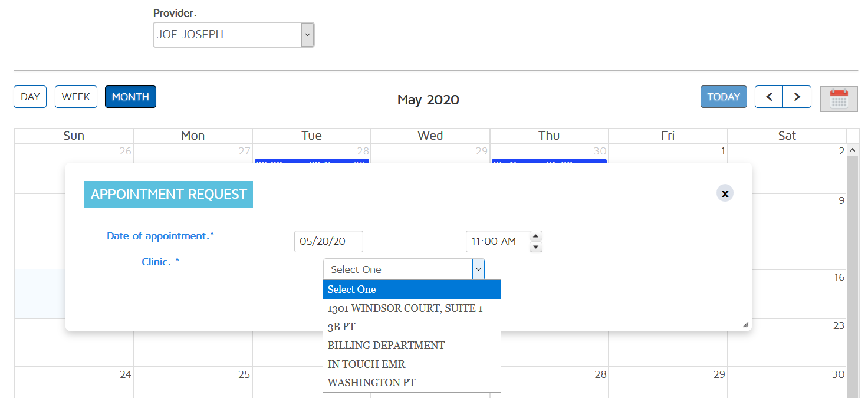Choose 1301 Windsor Court, Suite 1 clinic

(405, 308)
